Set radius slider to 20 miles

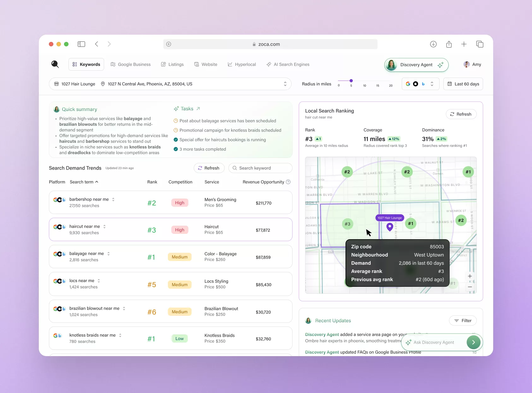pyautogui.click(x=391, y=81)
